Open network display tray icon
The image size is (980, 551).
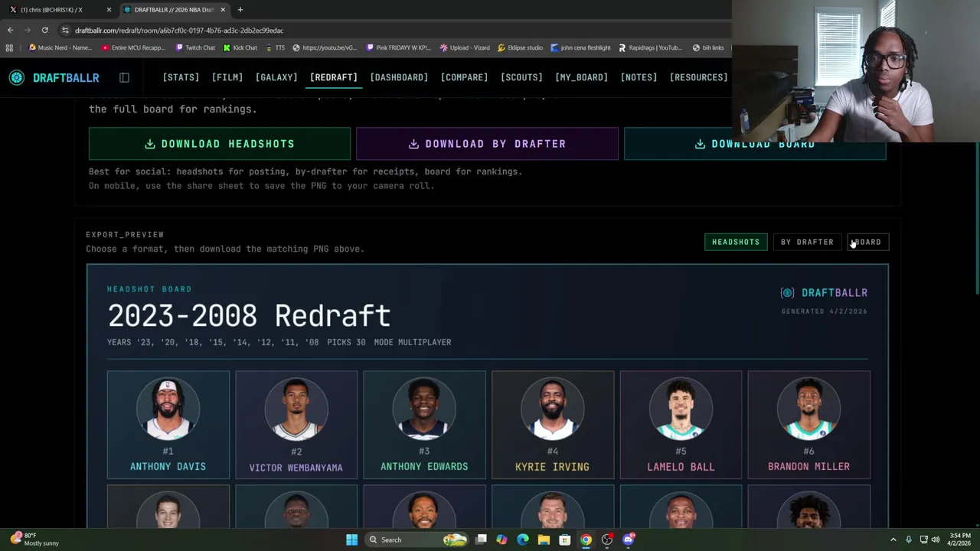click(x=923, y=540)
